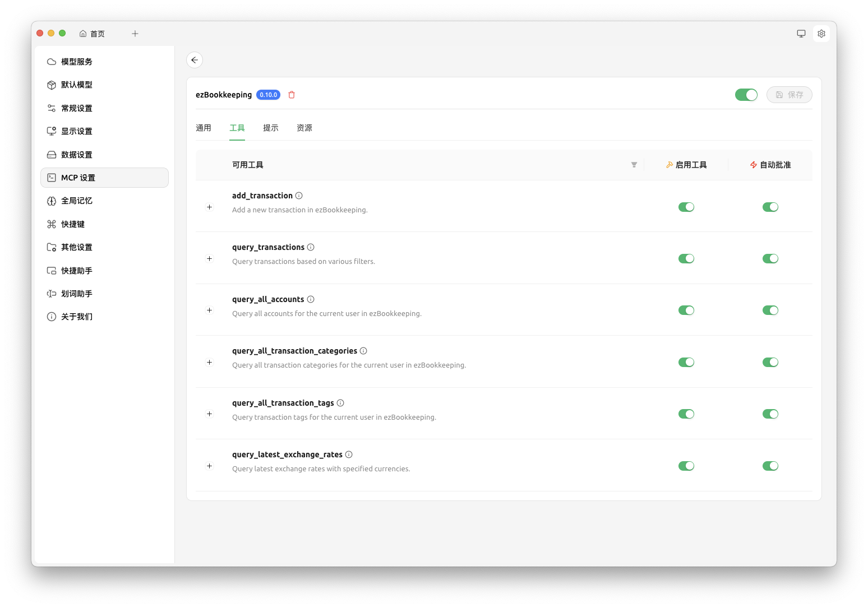This screenshot has width=868, height=608.
Task: Click the monitor icon in title bar
Action: click(x=801, y=34)
